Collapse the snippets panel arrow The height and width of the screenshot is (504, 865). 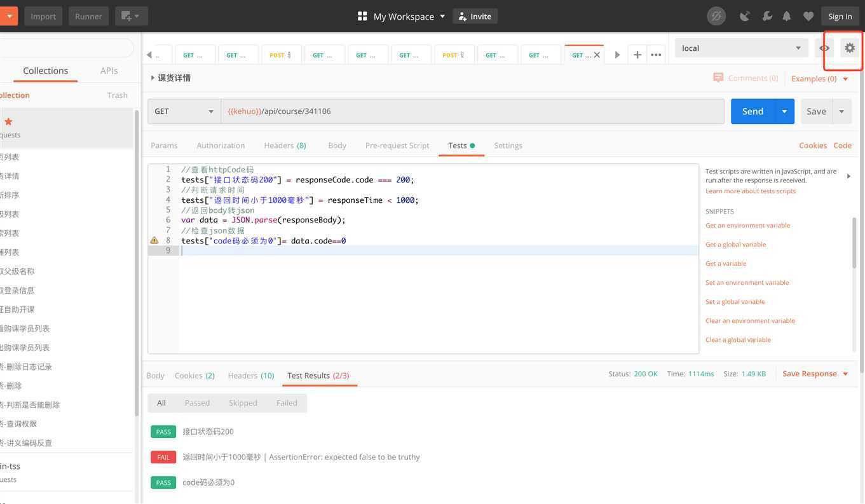click(848, 176)
